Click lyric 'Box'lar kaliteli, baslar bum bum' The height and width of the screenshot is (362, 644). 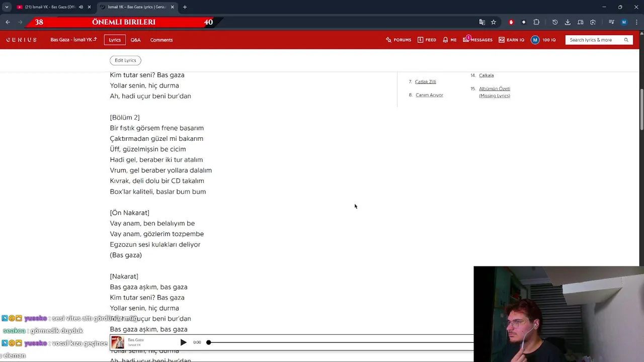pos(158,192)
